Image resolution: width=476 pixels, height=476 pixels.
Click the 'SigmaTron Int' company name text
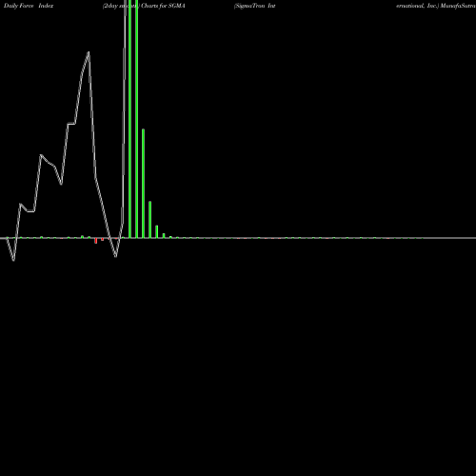point(255,6)
